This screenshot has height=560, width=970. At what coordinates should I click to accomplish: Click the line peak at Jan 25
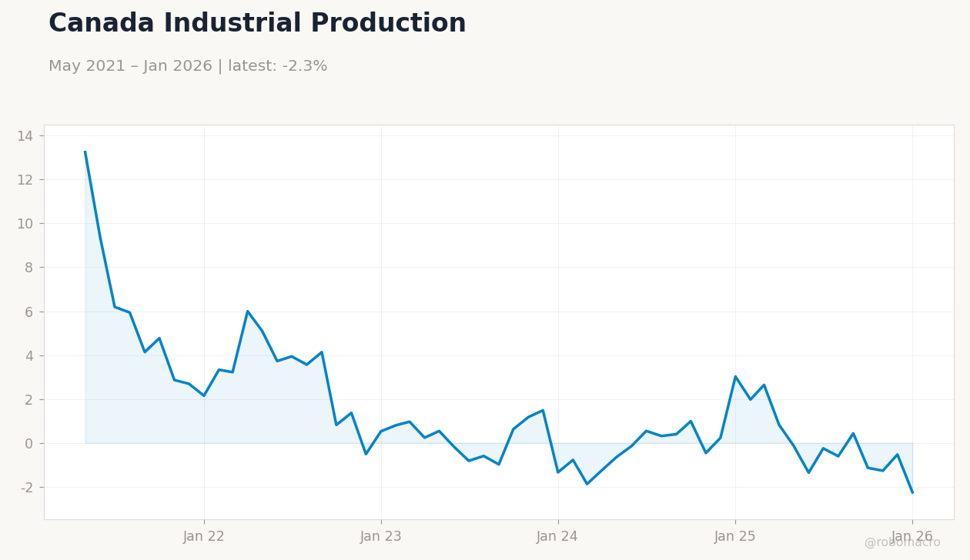coord(735,377)
